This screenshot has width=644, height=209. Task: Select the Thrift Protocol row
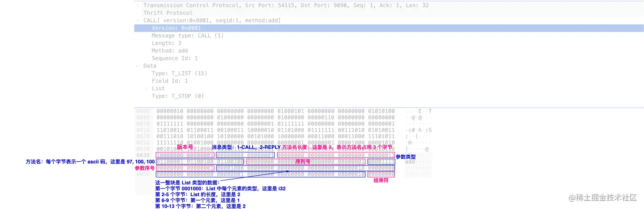click(x=389, y=13)
